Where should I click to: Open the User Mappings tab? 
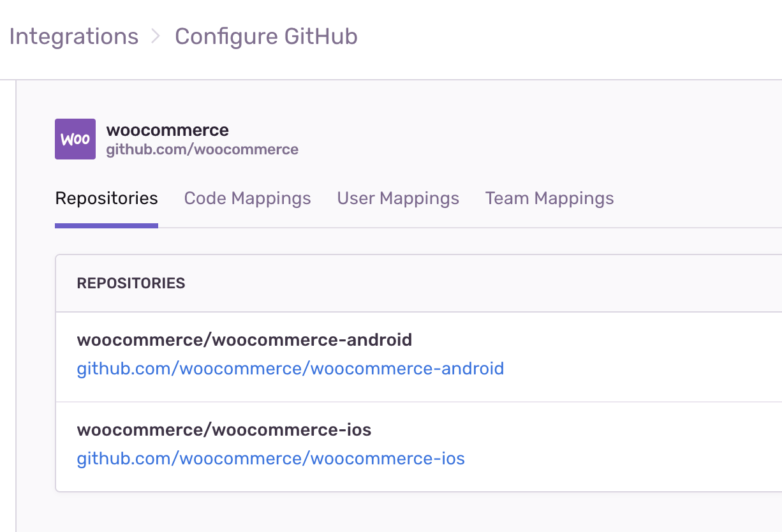pyautogui.click(x=398, y=198)
